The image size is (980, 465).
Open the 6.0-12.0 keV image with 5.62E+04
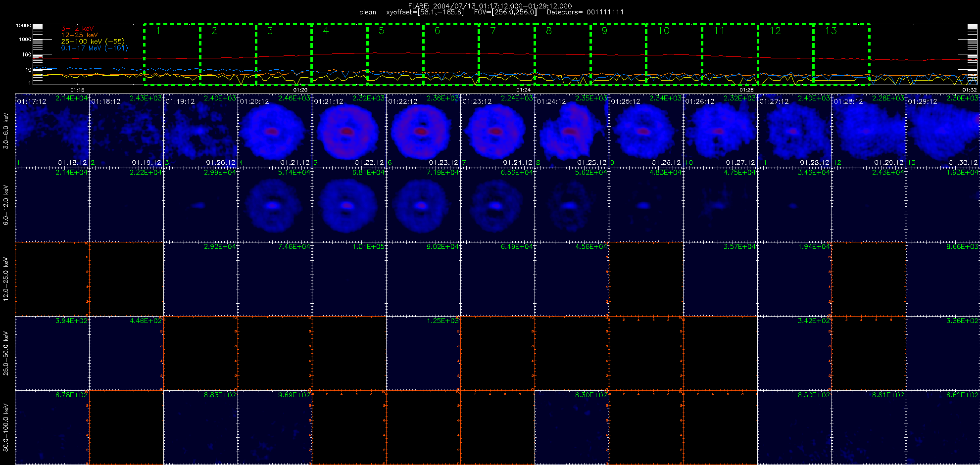(x=572, y=205)
